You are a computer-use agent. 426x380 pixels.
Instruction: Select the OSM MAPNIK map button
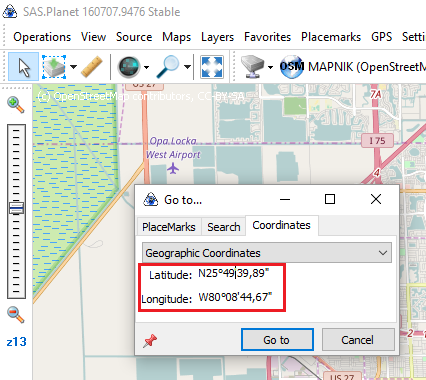pyautogui.click(x=353, y=67)
